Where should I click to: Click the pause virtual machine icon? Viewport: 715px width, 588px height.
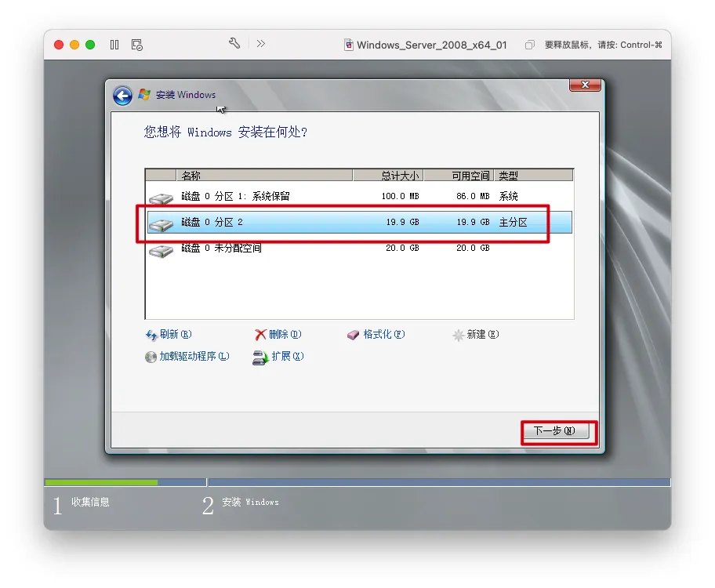click(x=114, y=45)
